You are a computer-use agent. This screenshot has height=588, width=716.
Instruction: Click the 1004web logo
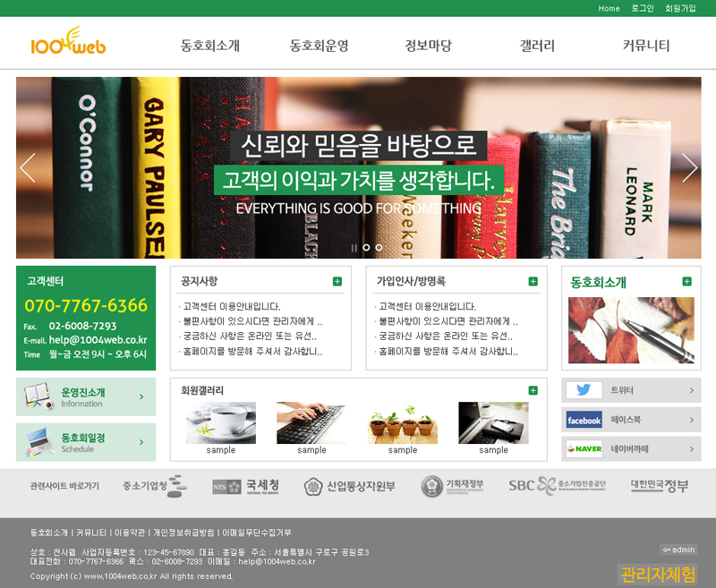68,43
